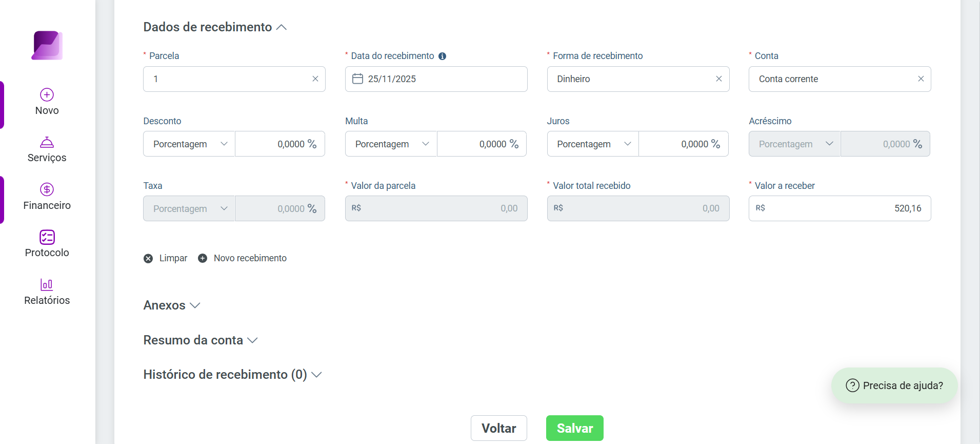Viewport: 980px width, 444px height.
Task: Open the Protocolo checklist icon
Action: (47, 237)
